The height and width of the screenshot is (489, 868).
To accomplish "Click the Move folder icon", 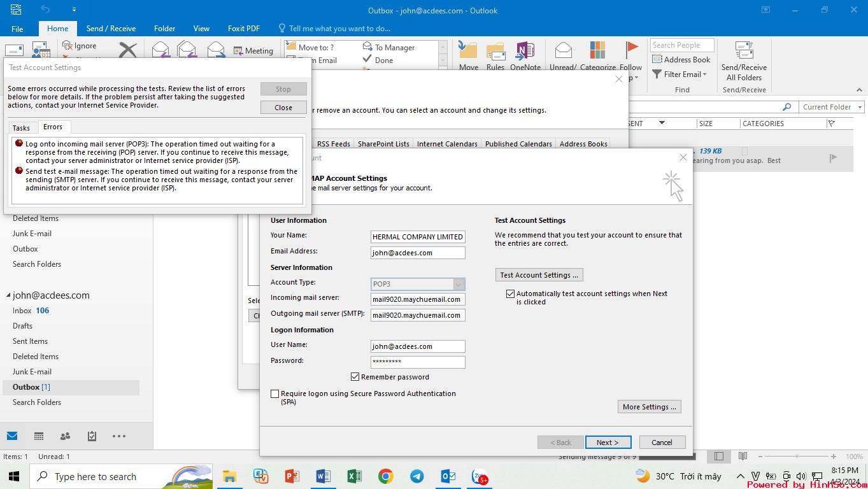I will (468, 51).
